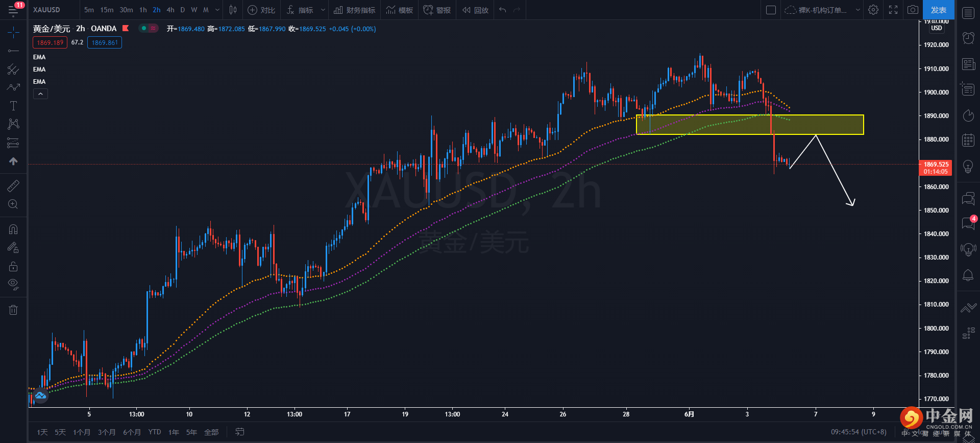Toggle magnet mode for drawings

[14, 229]
